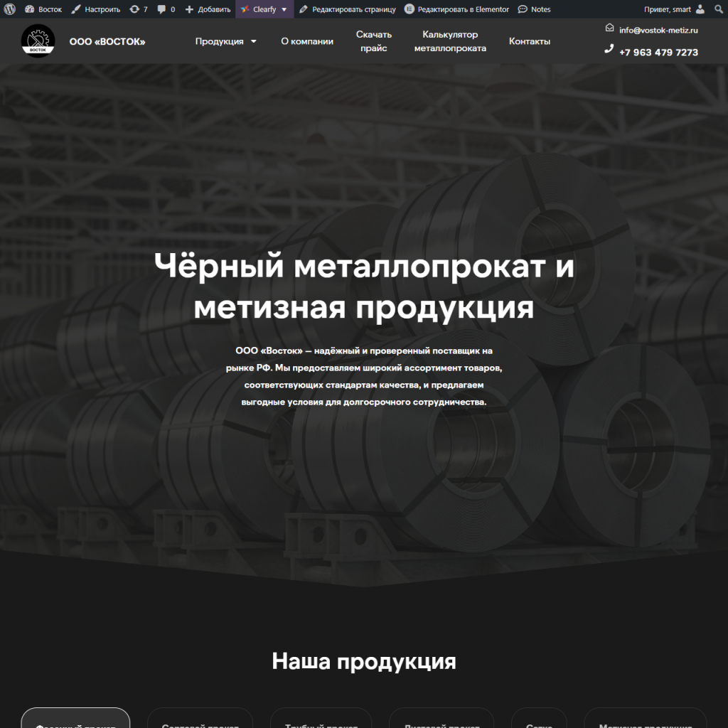This screenshot has width=728, height=728.
Task: Open the Привет, smart account menu
Action: pos(674,9)
